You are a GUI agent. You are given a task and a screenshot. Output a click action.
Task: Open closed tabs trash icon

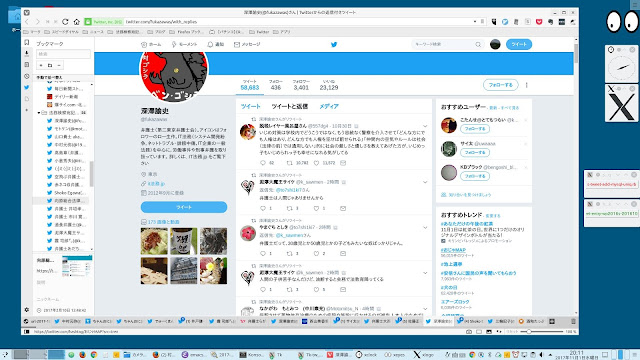point(573,321)
